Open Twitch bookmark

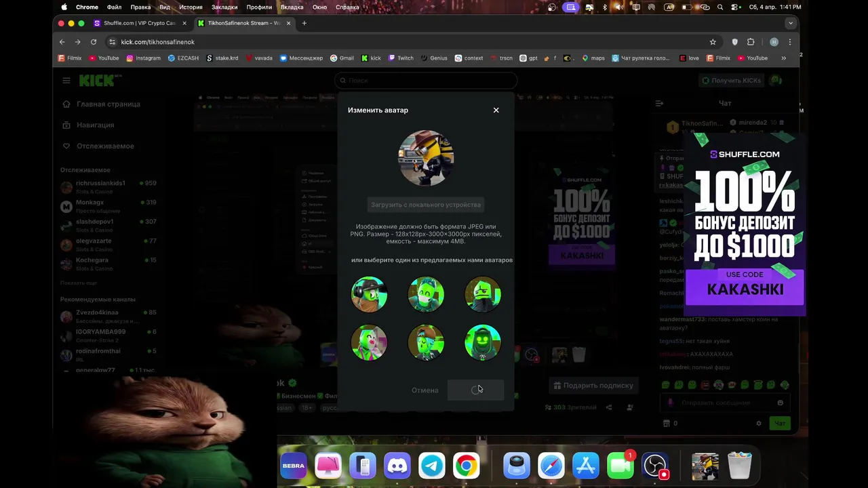click(401, 58)
